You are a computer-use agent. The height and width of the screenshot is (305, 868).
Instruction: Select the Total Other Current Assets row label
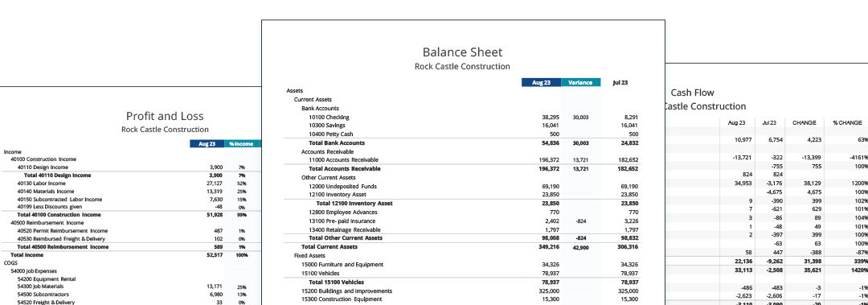[346, 238]
